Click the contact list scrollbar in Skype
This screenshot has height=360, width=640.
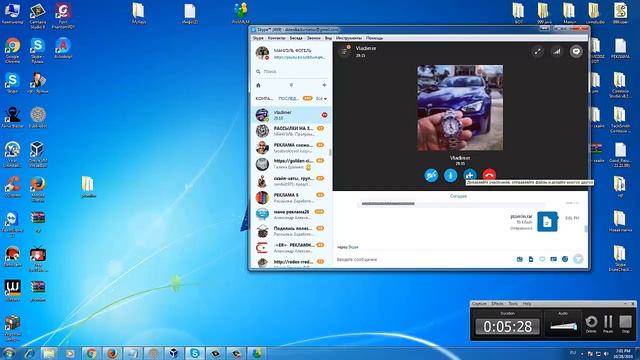330,152
